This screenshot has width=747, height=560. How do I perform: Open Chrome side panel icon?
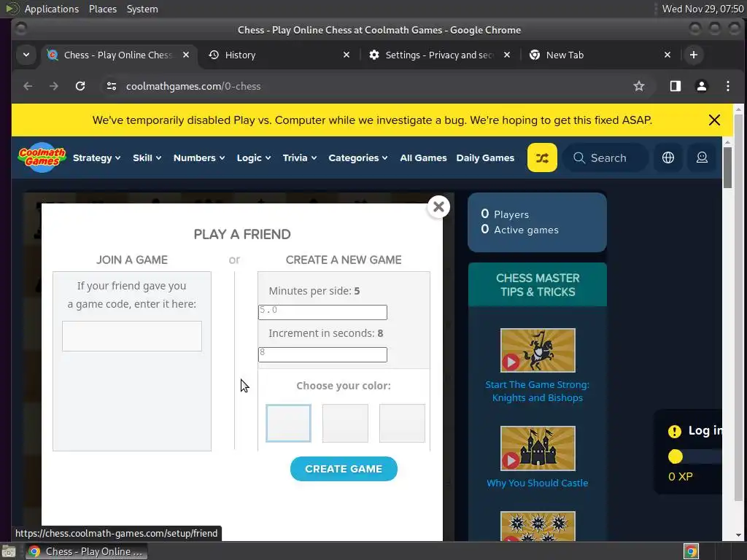tap(675, 86)
